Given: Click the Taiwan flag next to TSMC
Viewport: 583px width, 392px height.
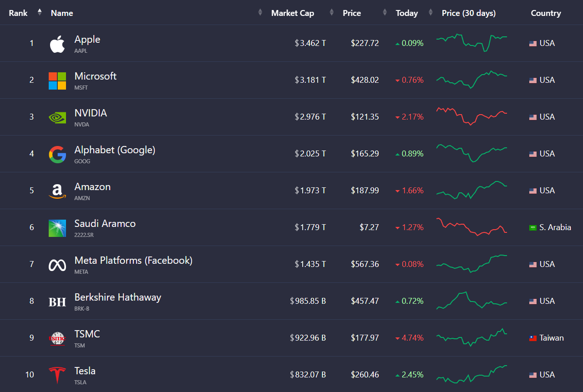Looking at the screenshot, I should (533, 338).
